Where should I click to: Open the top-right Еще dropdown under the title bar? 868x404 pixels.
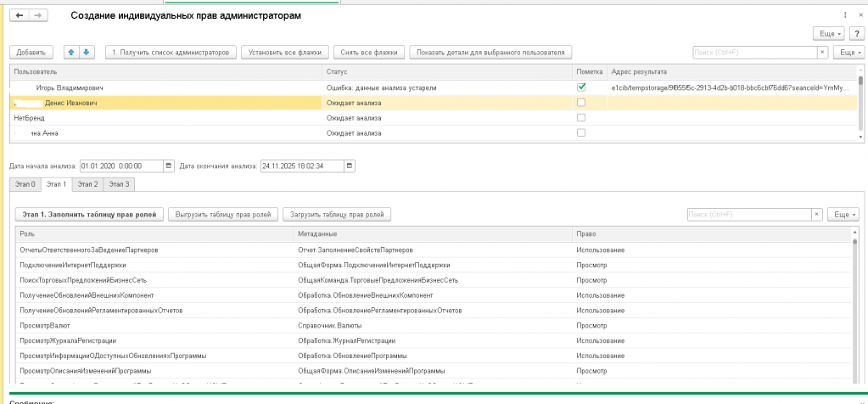[828, 33]
